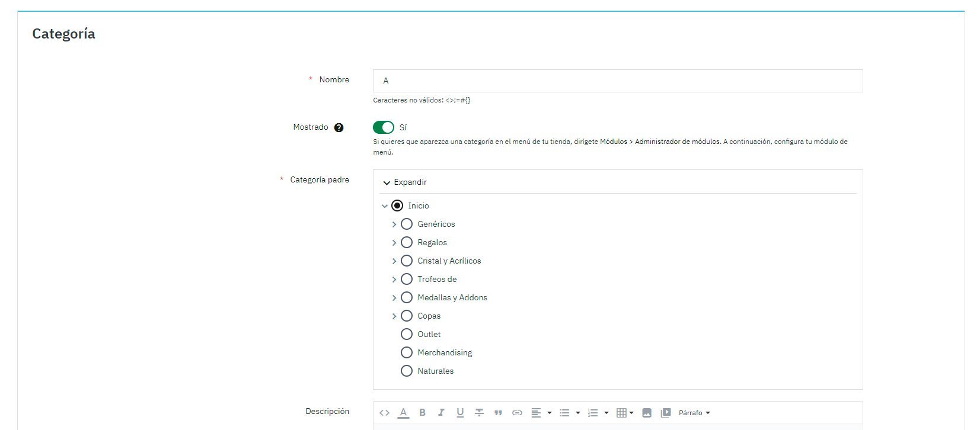Image resolution: width=980 pixels, height=430 pixels.
Task: Select Merchandising as parent category
Action: pos(407,352)
